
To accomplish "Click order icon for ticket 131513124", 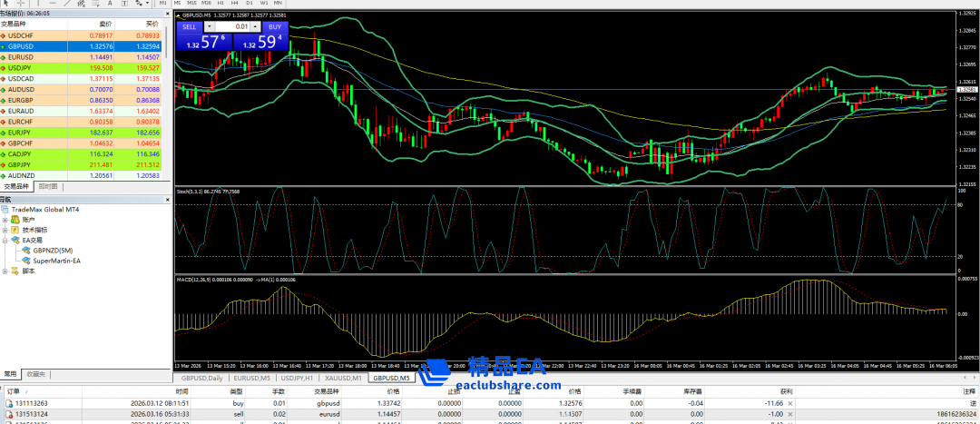I will pyautogui.click(x=5, y=413).
